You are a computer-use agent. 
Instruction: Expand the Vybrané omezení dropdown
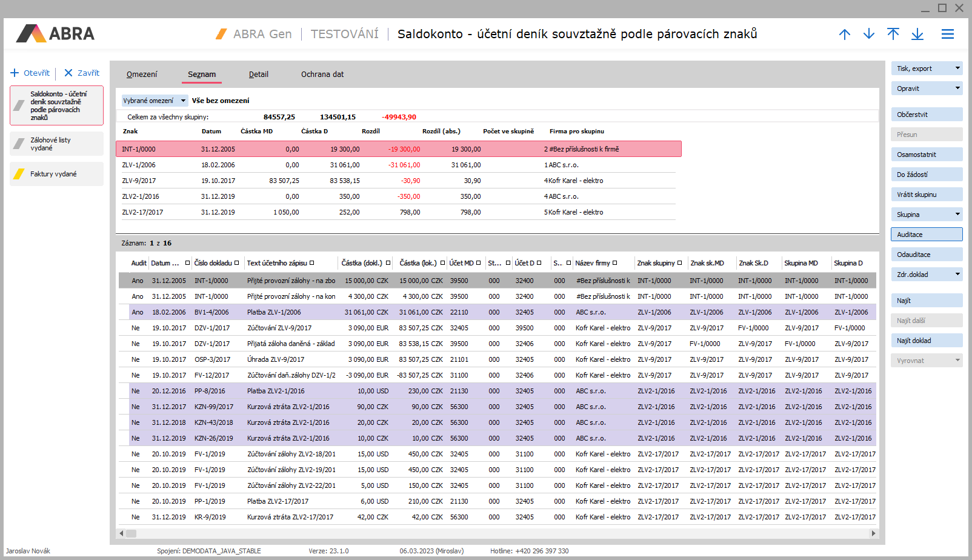(x=183, y=101)
